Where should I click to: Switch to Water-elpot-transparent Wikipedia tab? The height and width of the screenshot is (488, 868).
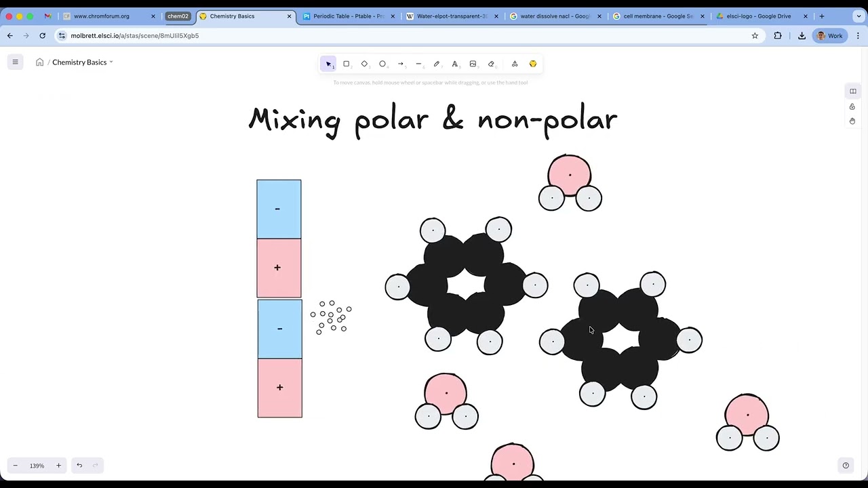coord(452,16)
